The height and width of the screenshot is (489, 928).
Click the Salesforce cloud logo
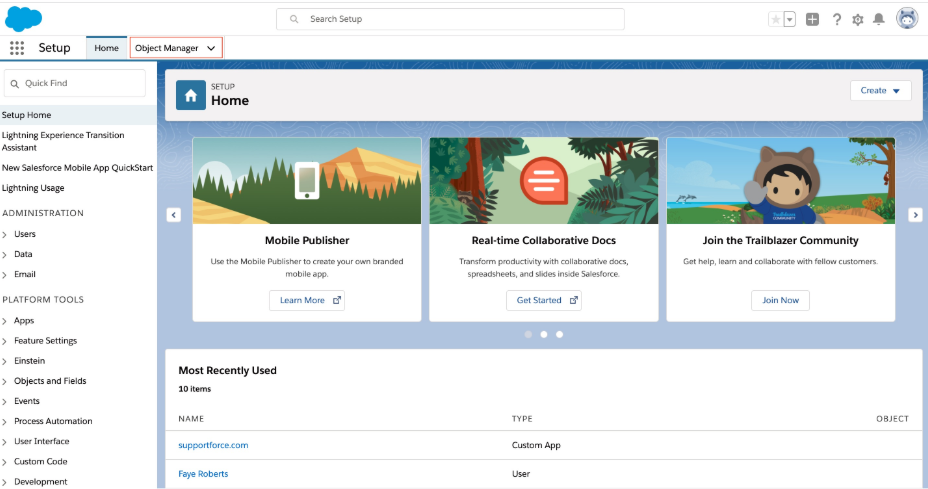pos(24,18)
